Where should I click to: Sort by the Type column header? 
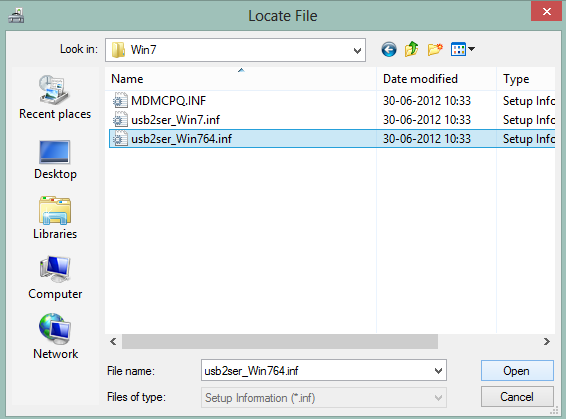526,79
